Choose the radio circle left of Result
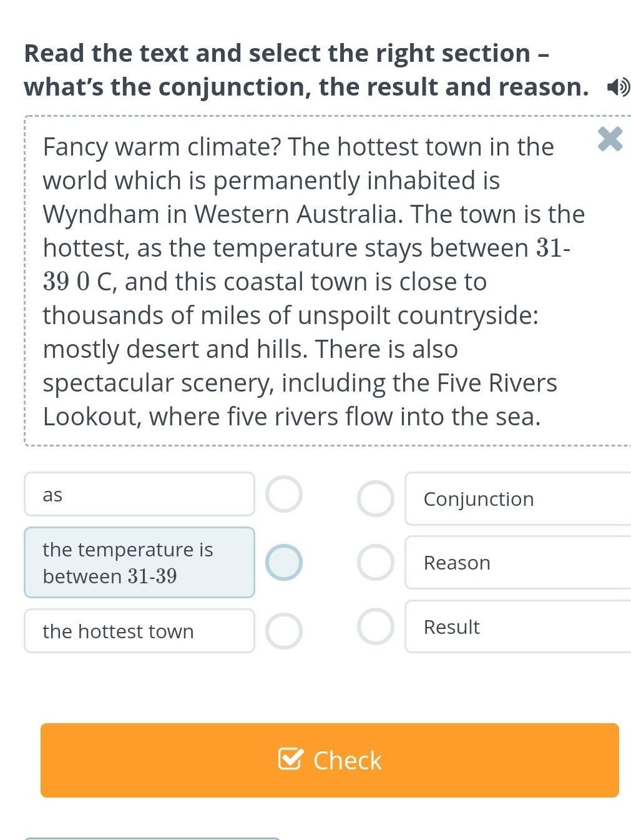Screen dimensions: 631x840 point(376,626)
